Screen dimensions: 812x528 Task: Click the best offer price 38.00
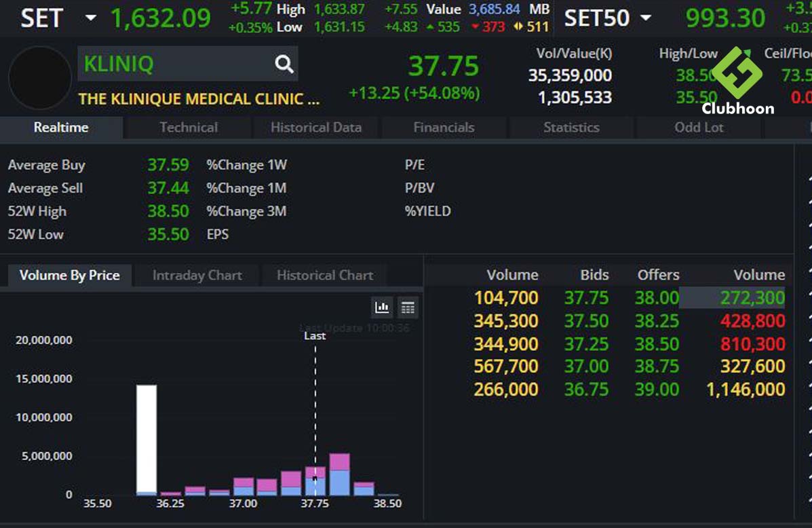[x=657, y=298]
